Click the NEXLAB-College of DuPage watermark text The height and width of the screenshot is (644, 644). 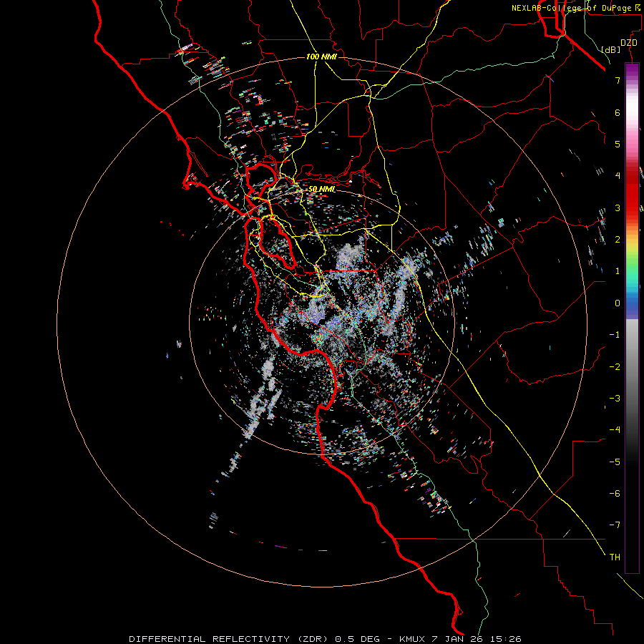[x=577, y=8]
